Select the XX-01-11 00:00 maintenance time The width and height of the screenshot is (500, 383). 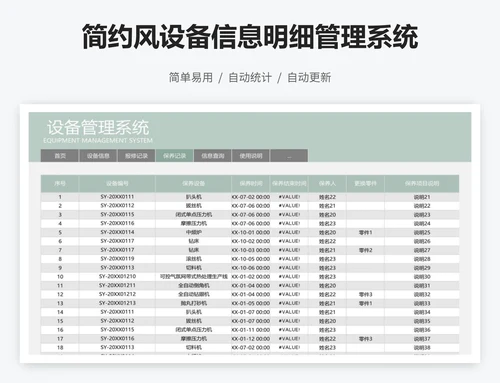(251, 330)
